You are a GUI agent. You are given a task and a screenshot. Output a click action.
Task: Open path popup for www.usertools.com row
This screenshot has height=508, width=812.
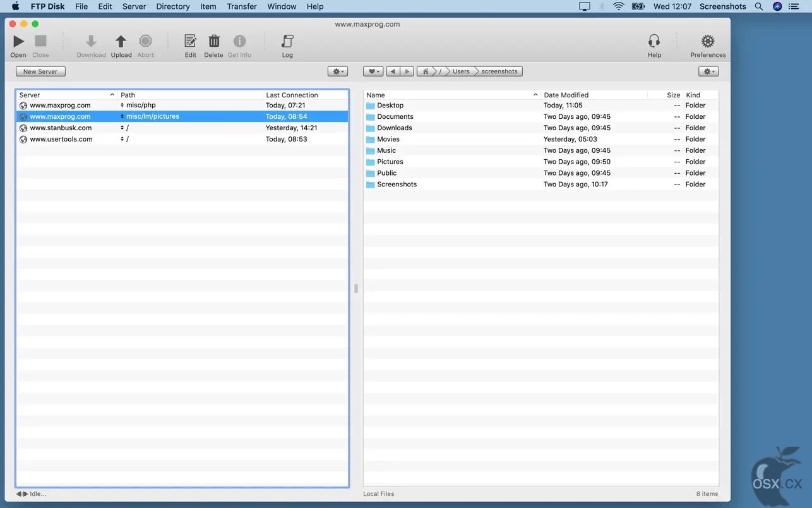pyautogui.click(x=122, y=140)
